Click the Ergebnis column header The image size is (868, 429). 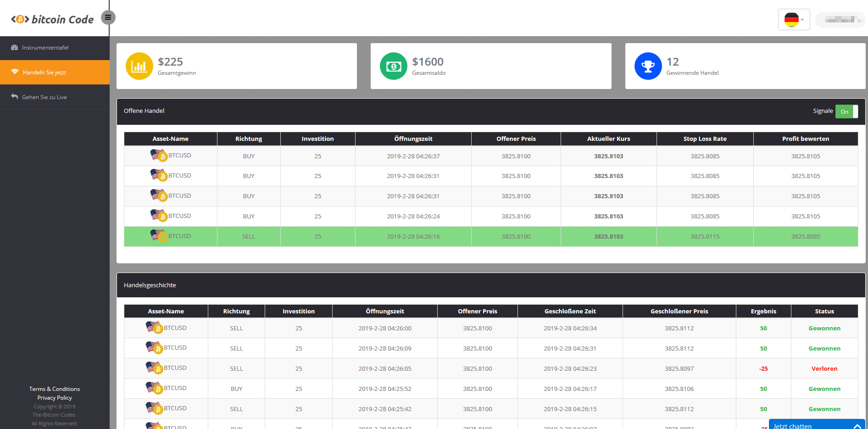763,312
